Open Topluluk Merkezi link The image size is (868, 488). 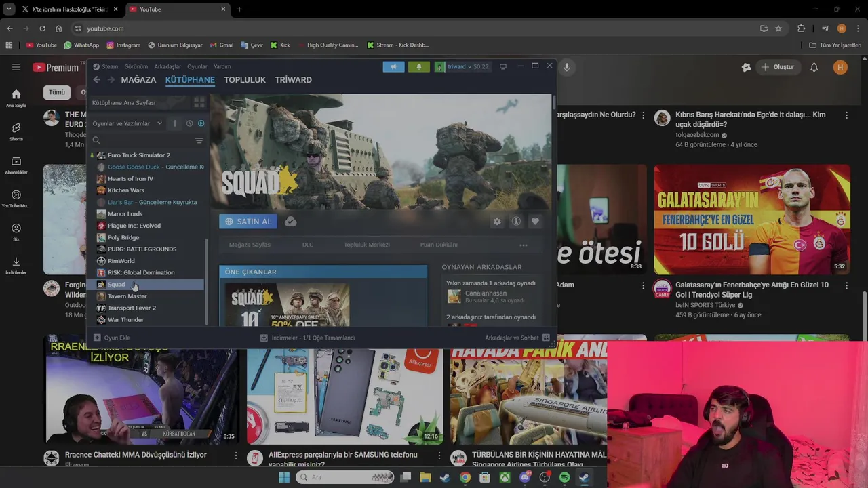coord(367,245)
